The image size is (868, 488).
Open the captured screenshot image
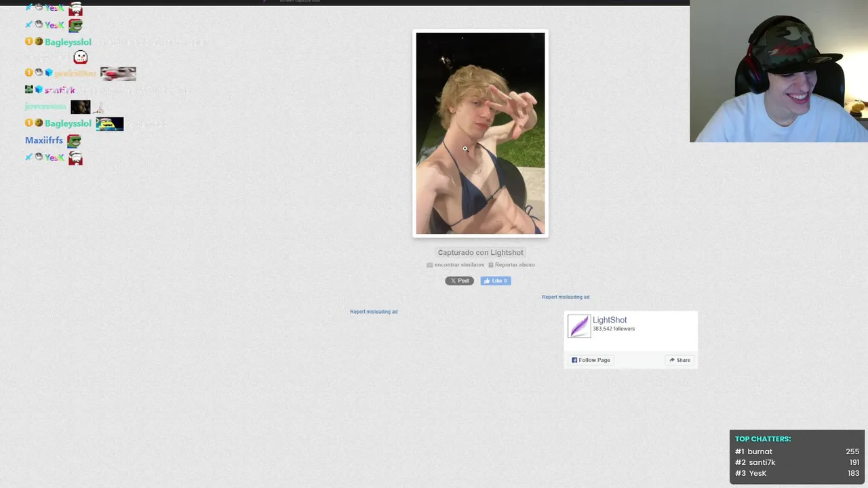tap(480, 134)
